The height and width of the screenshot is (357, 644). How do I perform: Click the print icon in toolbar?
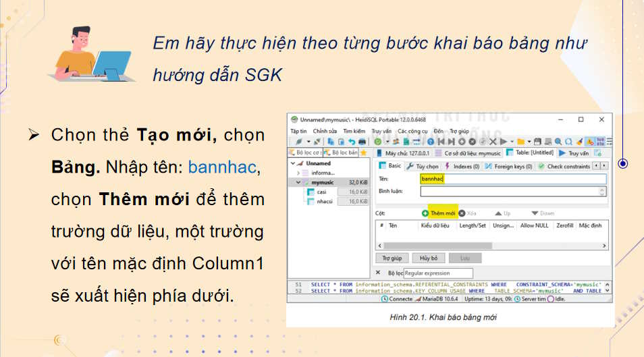coord(363,142)
